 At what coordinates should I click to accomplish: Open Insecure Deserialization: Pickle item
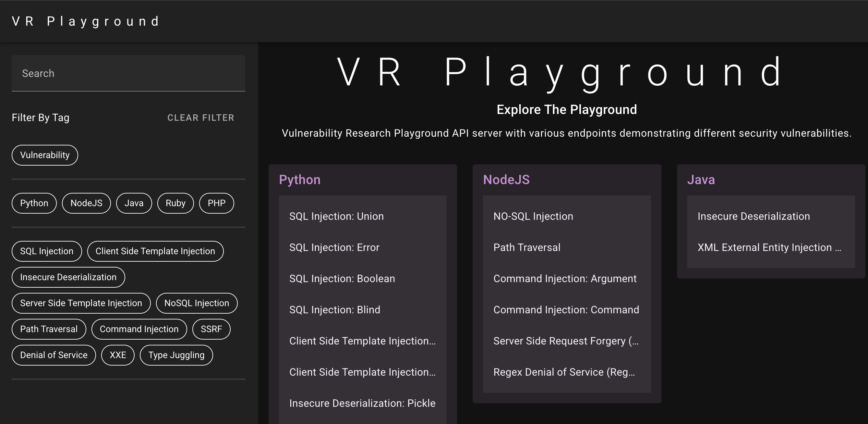click(362, 403)
